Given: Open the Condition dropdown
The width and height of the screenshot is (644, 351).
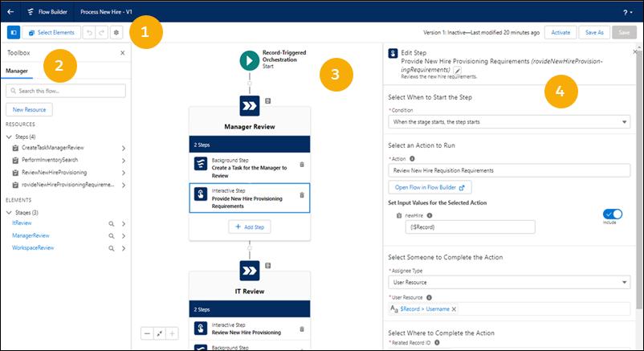Looking at the screenshot, I should (x=508, y=121).
